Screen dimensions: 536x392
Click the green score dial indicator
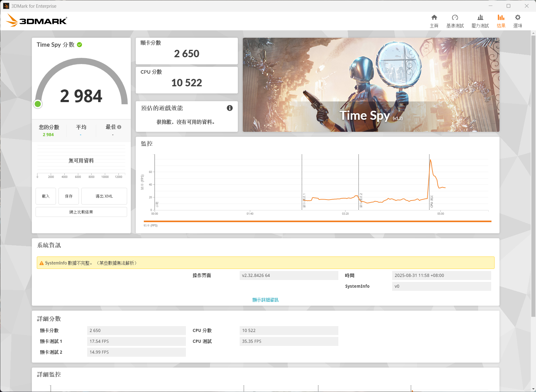[38, 104]
